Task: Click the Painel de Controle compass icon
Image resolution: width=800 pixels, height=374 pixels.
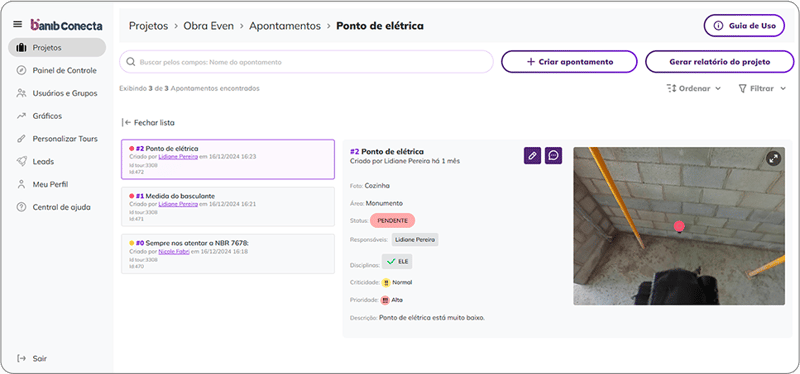Action: point(21,70)
